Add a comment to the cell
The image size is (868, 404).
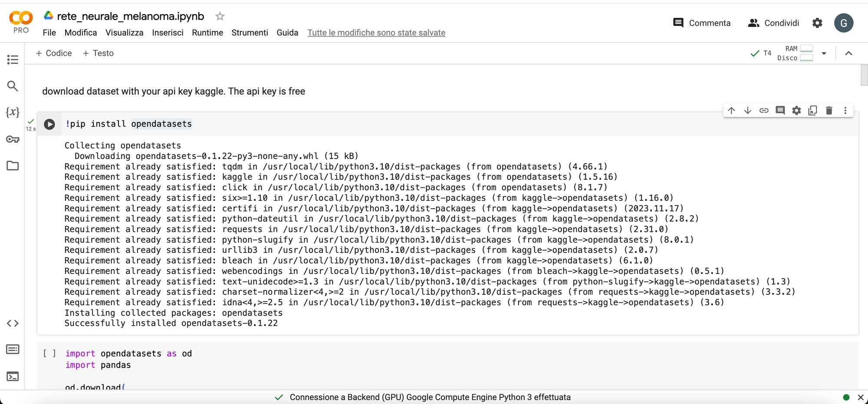[x=780, y=111]
